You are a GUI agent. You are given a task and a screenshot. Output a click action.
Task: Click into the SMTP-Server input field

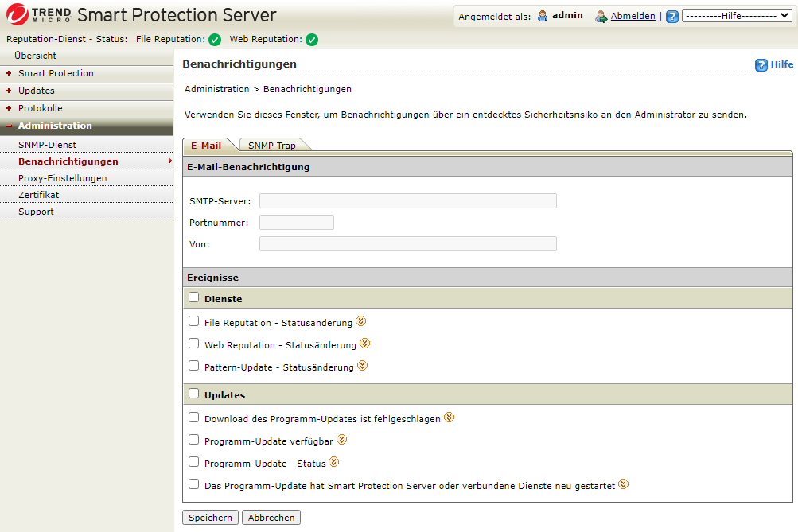407,200
